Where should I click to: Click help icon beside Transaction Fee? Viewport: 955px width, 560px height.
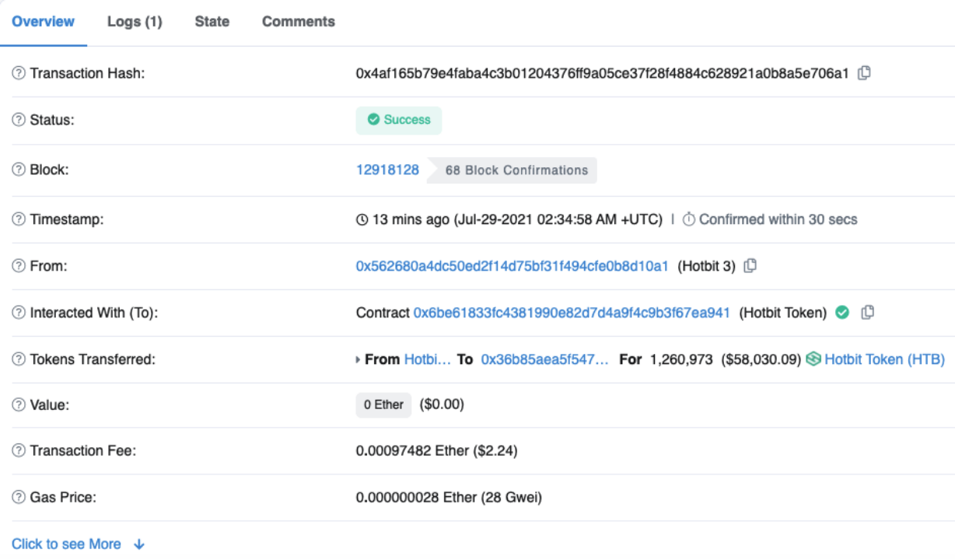pyautogui.click(x=19, y=450)
